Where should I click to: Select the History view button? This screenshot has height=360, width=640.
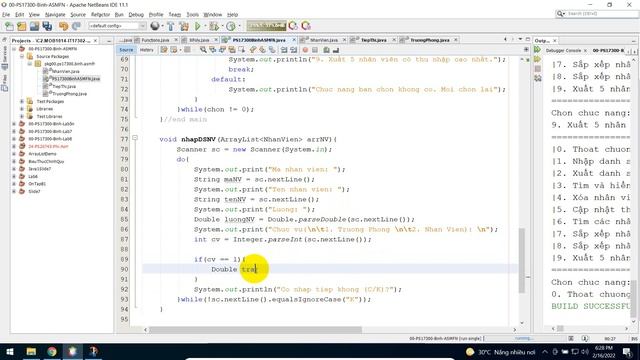[147, 50]
